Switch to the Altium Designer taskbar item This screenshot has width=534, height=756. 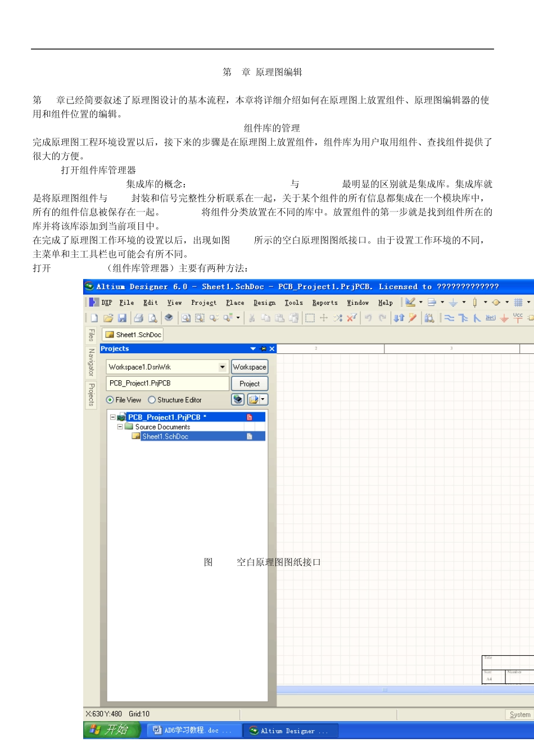coord(292,731)
